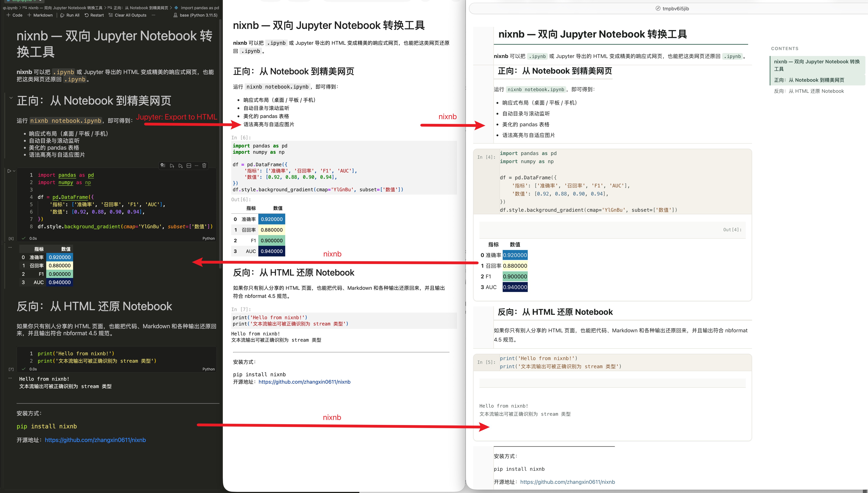Click the 'In [4]:' prompt in nixnb page

(x=486, y=157)
